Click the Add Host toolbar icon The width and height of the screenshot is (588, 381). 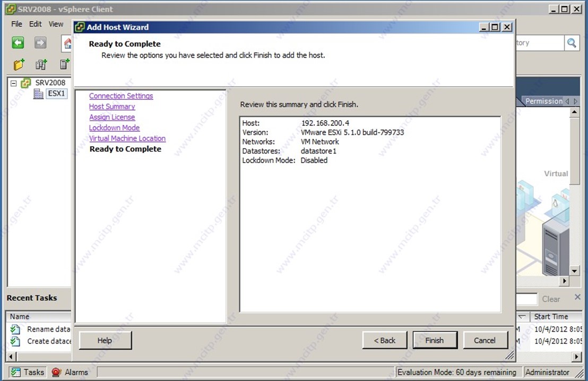click(x=65, y=65)
